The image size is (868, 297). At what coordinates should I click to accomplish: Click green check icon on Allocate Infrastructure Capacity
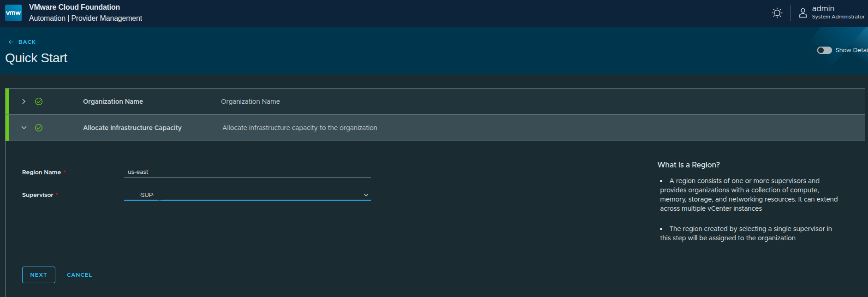coord(39,128)
